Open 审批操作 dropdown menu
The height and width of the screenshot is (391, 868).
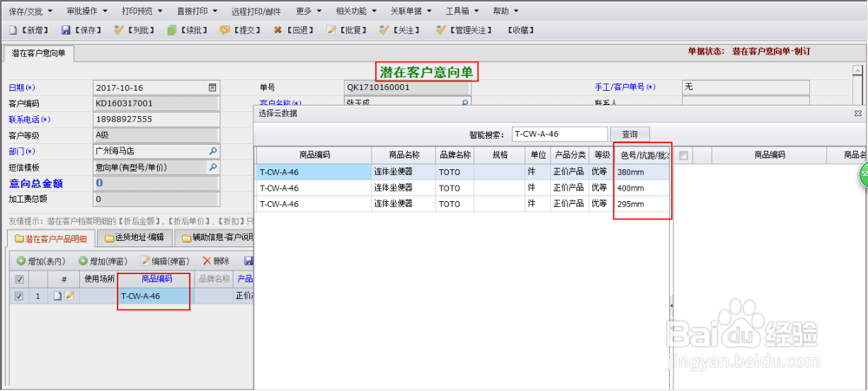tap(86, 10)
